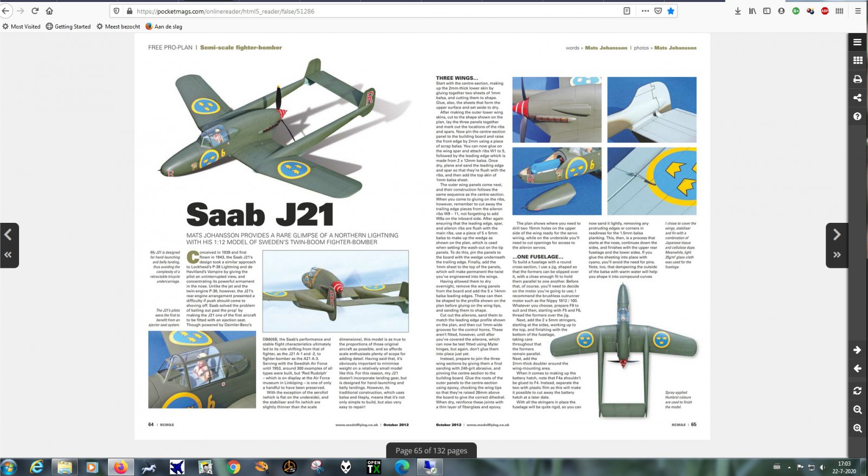Open Windows Explorer from taskbar

65,467
